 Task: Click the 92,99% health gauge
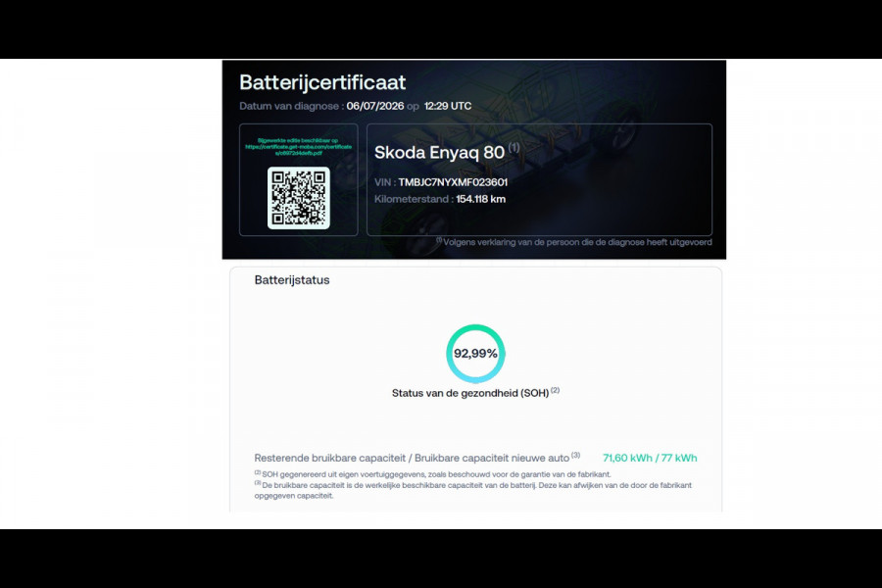[475, 354]
